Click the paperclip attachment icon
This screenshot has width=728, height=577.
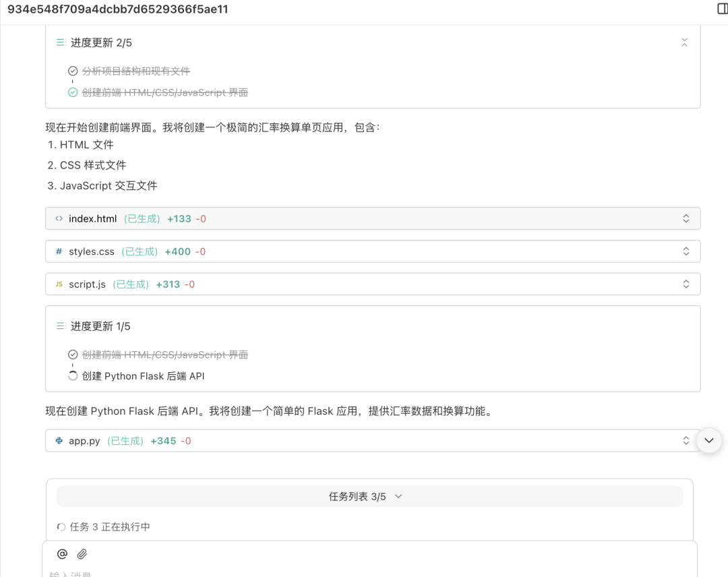coord(82,553)
